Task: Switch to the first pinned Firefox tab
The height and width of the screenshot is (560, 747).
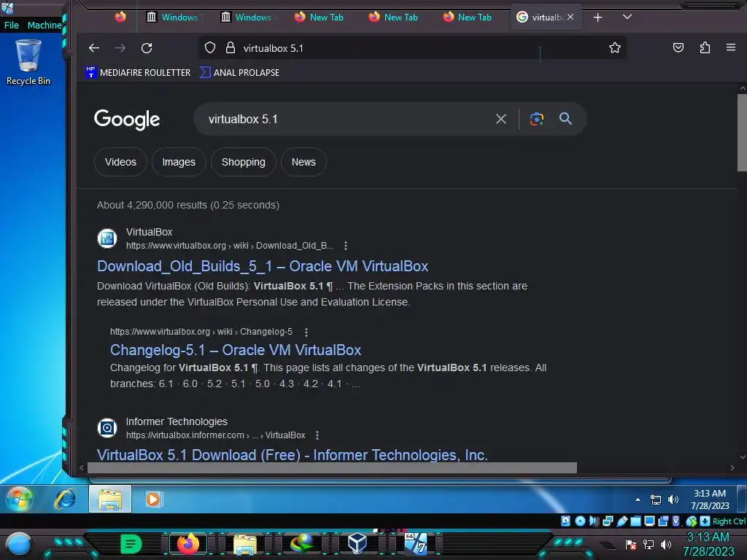Action: 120,17
